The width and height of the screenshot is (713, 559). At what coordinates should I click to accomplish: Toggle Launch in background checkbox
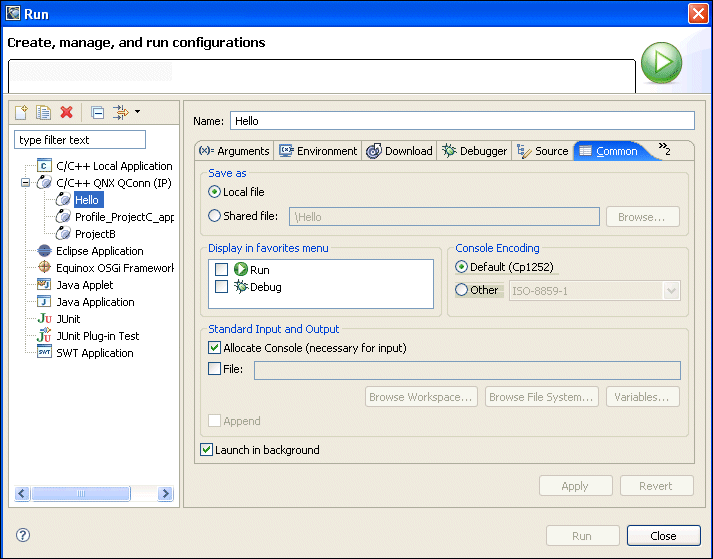(x=208, y=450)
